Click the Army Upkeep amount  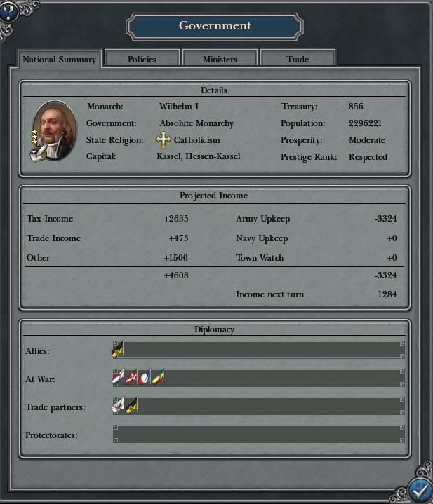[x=386, y=219]
